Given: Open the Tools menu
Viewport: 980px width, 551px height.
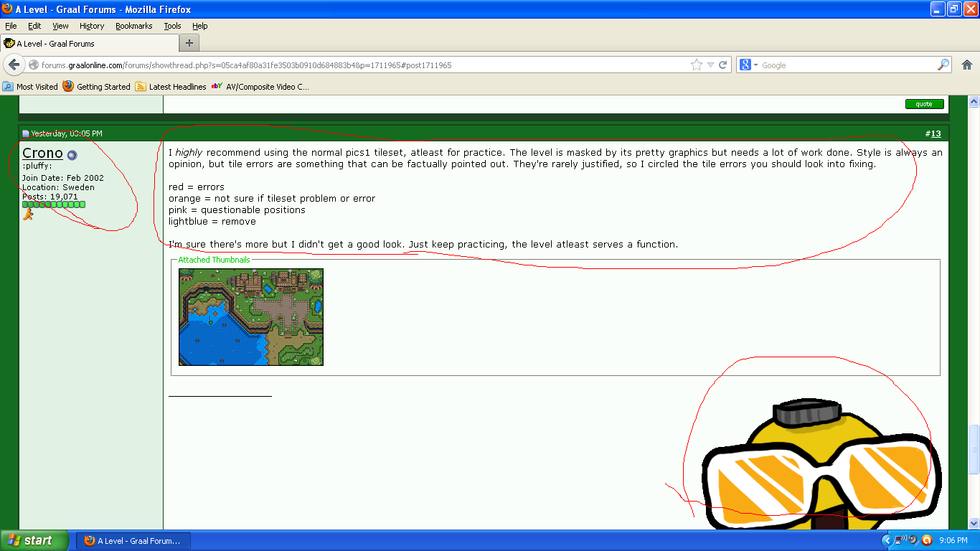Looking at the screenshot, I should click(x=172, y=26).
